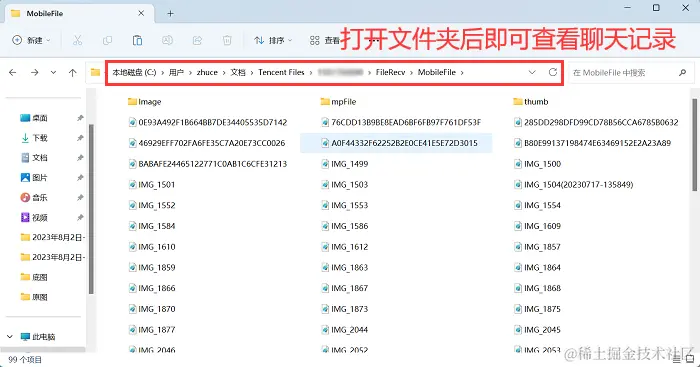Go back with the left arrow
Image resolution: width=700 pixels, height=367 pixels.
click(12, 72)
